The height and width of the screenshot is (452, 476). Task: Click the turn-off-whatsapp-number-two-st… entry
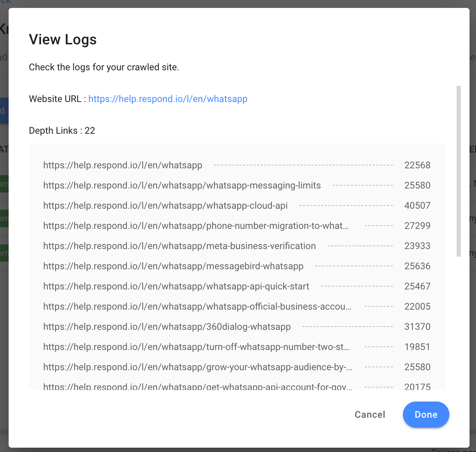pos(196,347)
